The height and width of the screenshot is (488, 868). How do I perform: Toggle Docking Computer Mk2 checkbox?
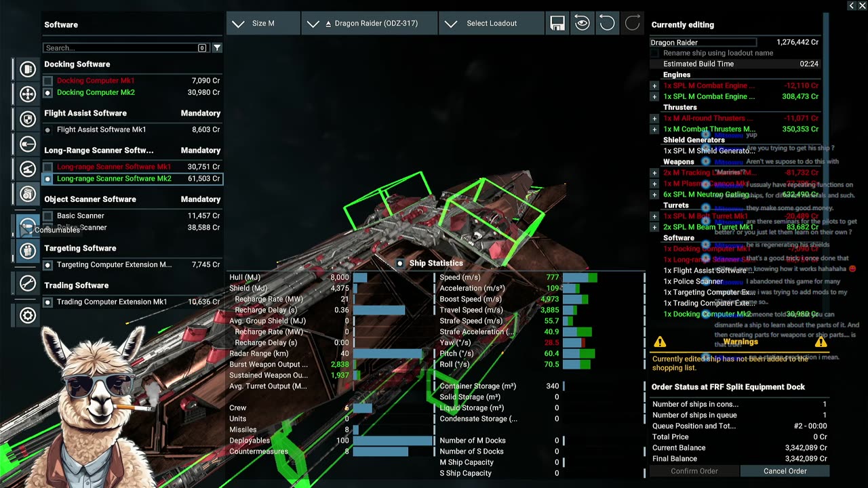click(x=47, y=93)
